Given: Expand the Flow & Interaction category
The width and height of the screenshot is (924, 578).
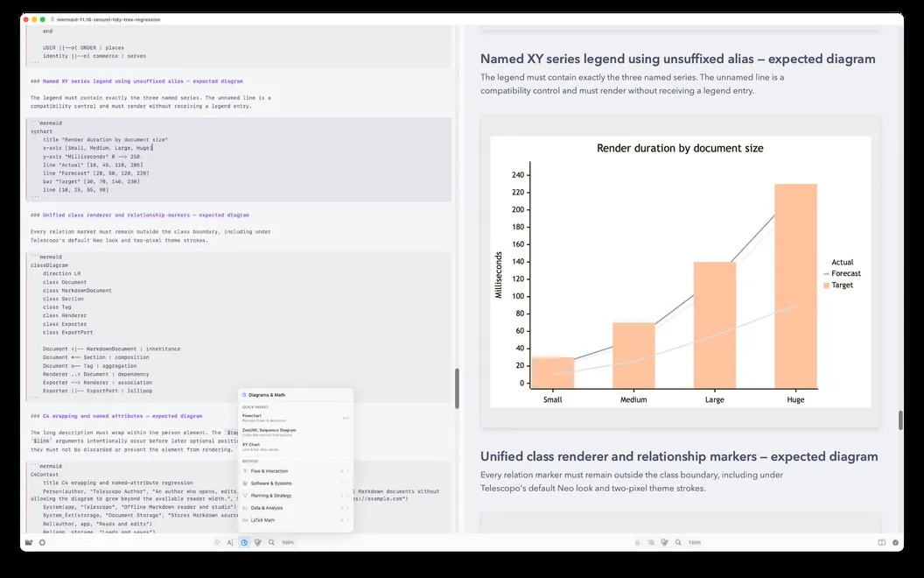Looking at the screenshot, I should [296, 471].
